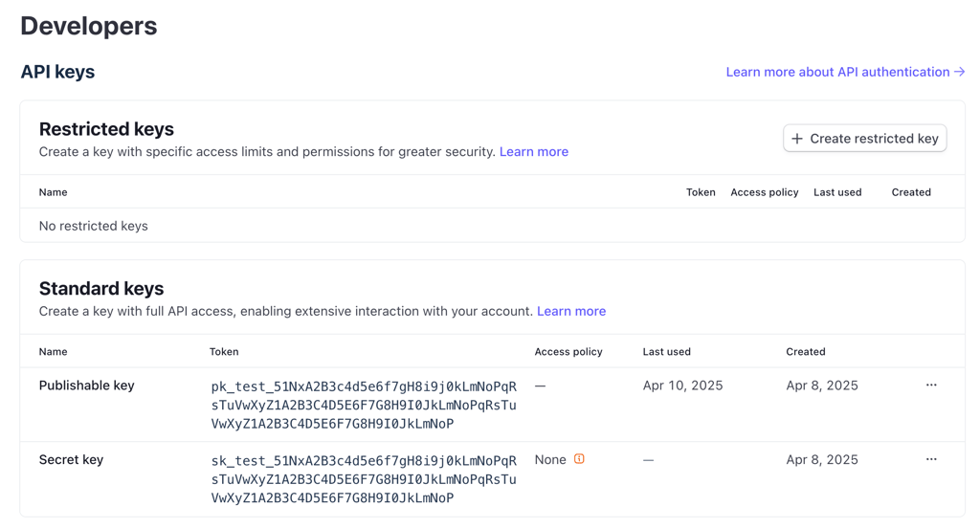Select the Secret key row name
This screenshot has width=980, height=529.
[71, 460]
